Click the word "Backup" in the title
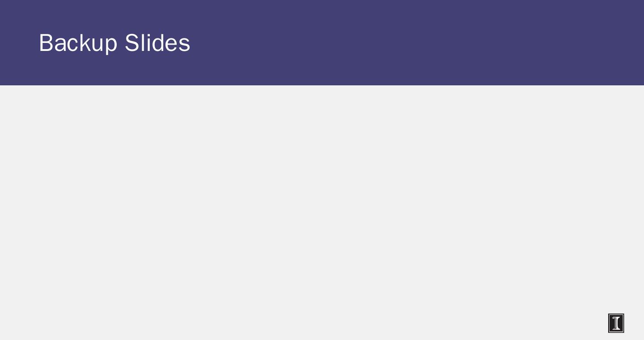644x340 pixels. 78,43
